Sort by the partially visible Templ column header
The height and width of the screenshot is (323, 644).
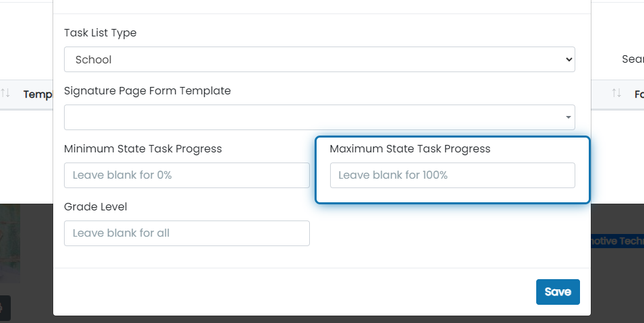(x=38, y=94)
